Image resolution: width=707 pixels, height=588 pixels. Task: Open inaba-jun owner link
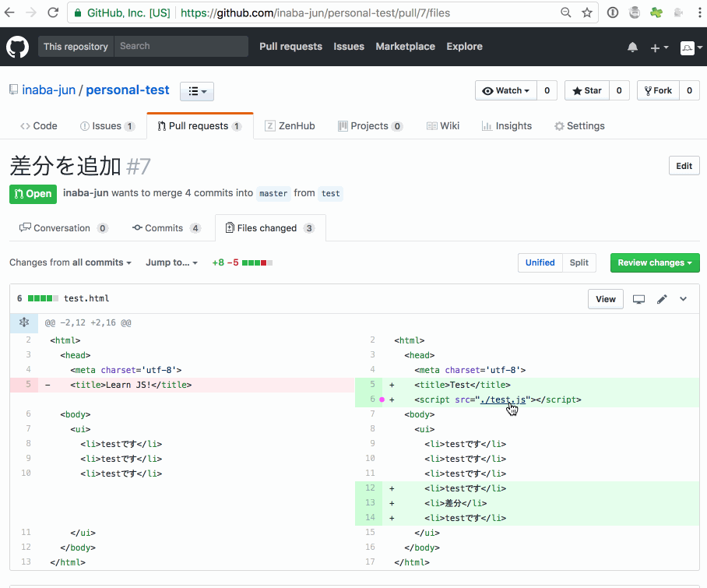tap(49, 90)
